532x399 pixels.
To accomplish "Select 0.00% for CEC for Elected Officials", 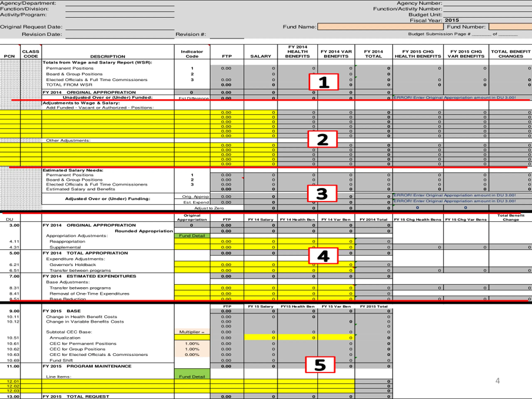I will coord(192,355).
